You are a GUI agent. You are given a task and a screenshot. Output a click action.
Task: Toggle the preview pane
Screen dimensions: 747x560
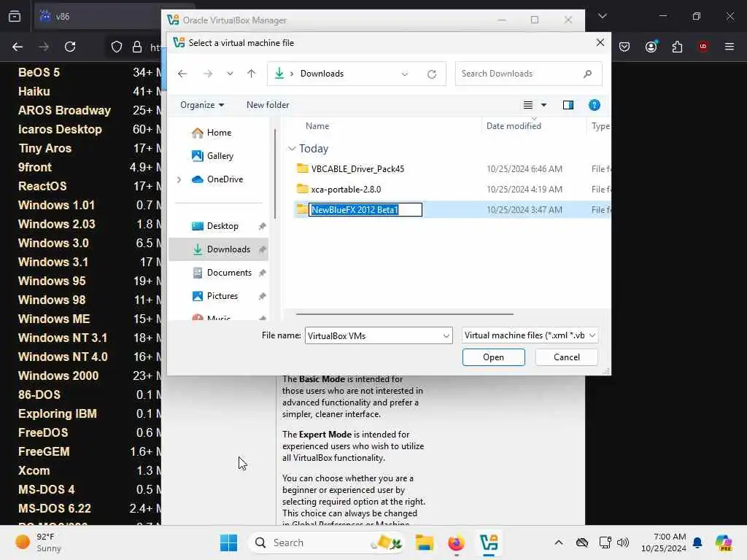[568, 105]
